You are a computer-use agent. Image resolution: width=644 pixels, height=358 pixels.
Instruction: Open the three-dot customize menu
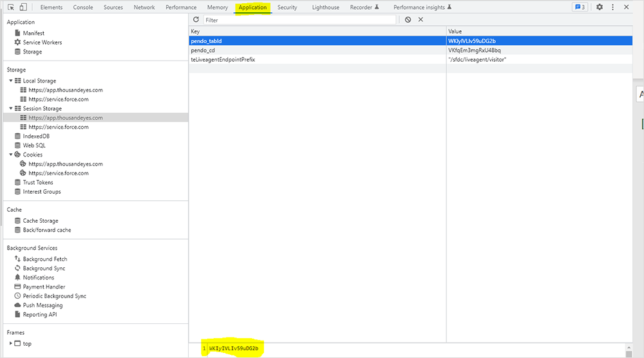(x=613, y=7)
